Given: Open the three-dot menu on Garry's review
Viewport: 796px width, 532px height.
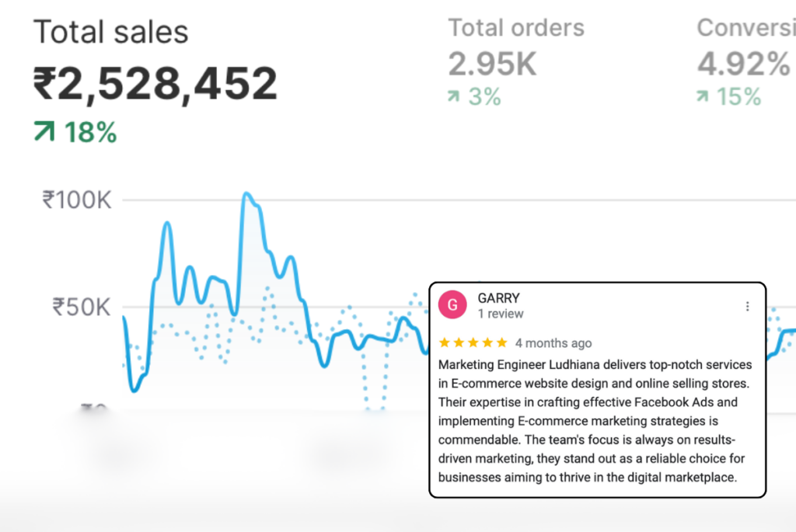Looking at the screenshot, I should (x=747, y=306).
